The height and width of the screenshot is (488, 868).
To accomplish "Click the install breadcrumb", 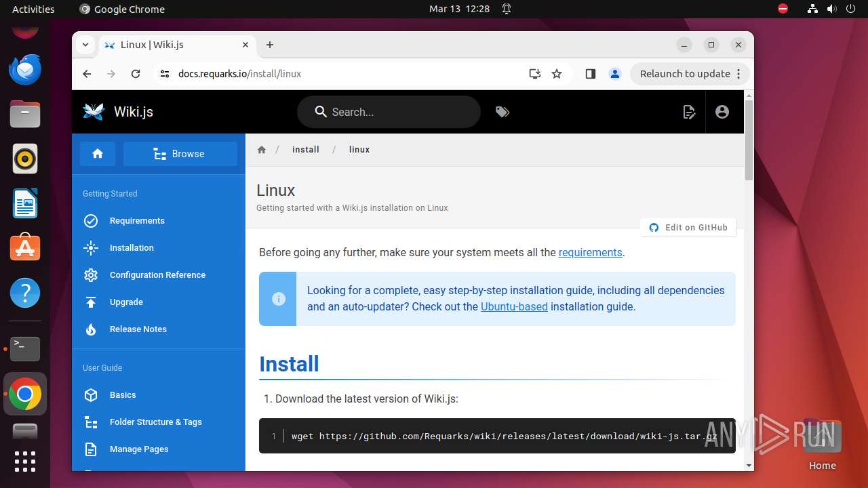I will (x=306, y=150).
